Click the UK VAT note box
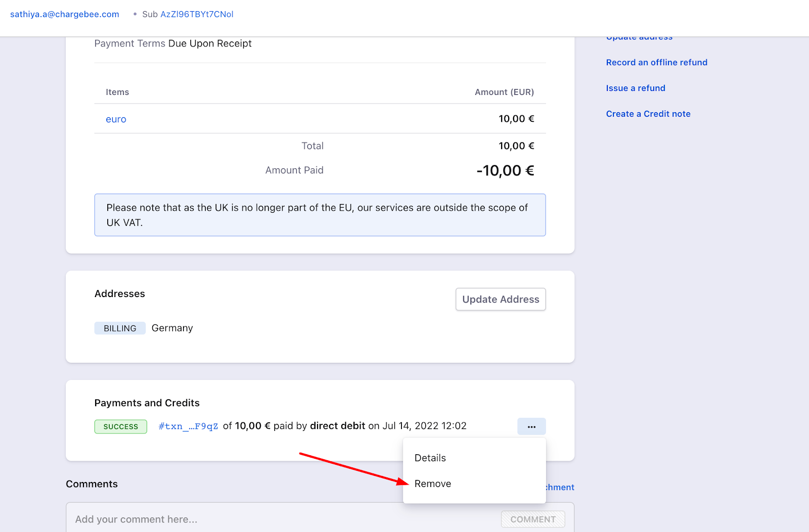The height and width of the screenshot is (532, 809). 320,215
